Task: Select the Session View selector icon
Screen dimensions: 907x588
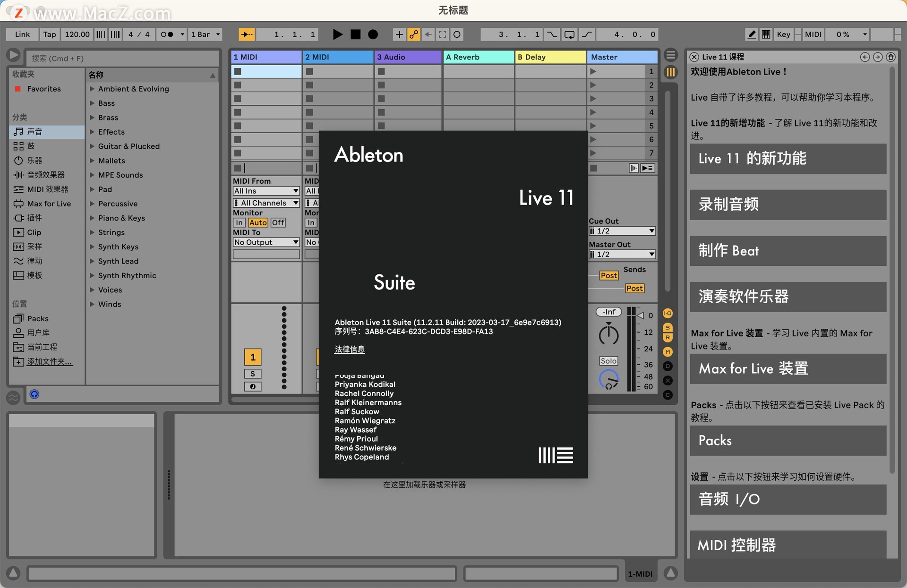Action: pos(670,72)
